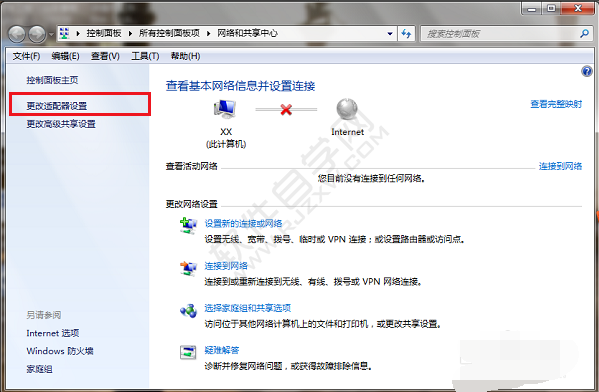Open 疑难解答 link
Image resolution: width=599 pixels, height=392 pixels.
pyautogui.click(x=222, y=350)
